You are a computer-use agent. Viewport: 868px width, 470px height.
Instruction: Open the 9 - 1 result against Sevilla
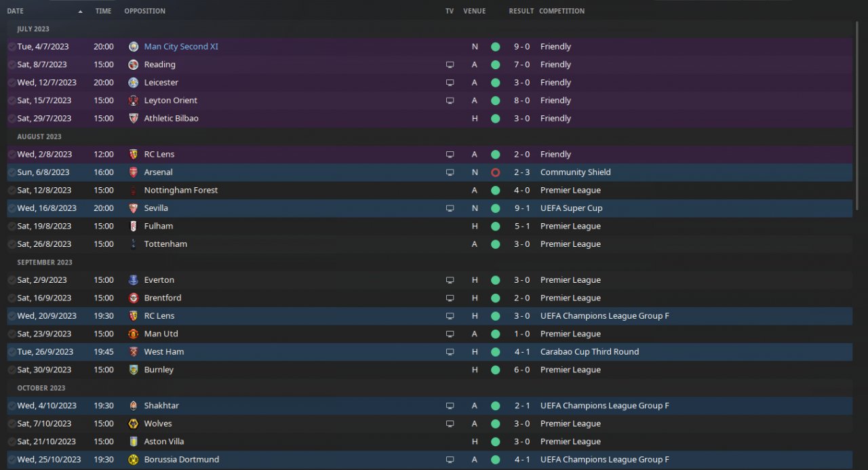pyautogui.click(x=521, y=208)
